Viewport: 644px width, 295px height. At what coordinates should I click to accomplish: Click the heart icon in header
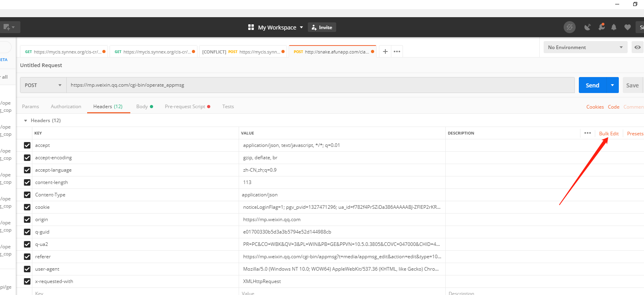(x=628, y=27)
